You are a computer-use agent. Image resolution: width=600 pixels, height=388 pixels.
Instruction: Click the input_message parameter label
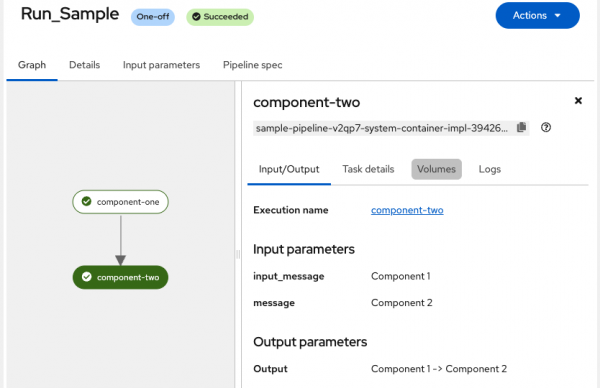[289, 276]
